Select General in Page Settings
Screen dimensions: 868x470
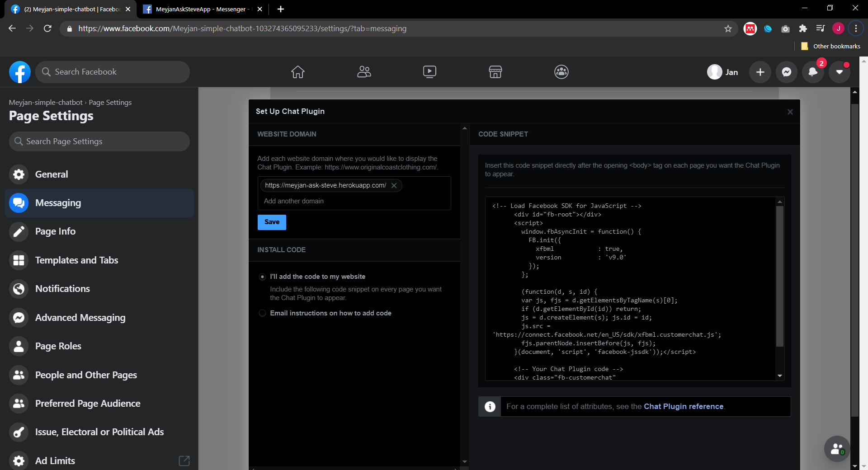(99, 174)
